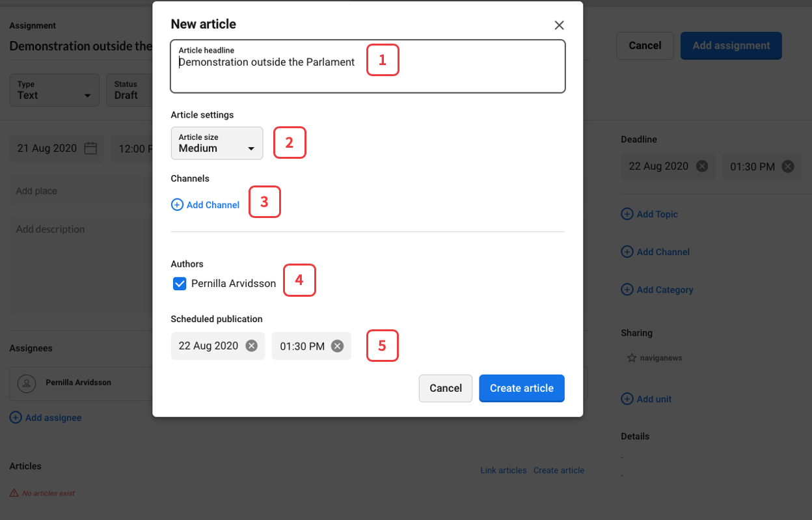Viewport: 812px width, 520px height.
Task: Add a channel in the New article dialog
Action: pyautogui.click(x=206, y=205)
